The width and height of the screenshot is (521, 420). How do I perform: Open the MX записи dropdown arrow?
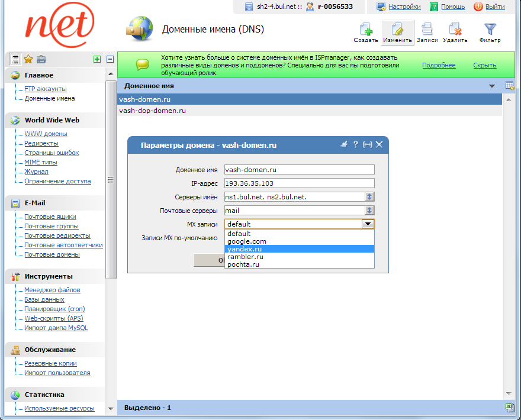coord(368,224)
